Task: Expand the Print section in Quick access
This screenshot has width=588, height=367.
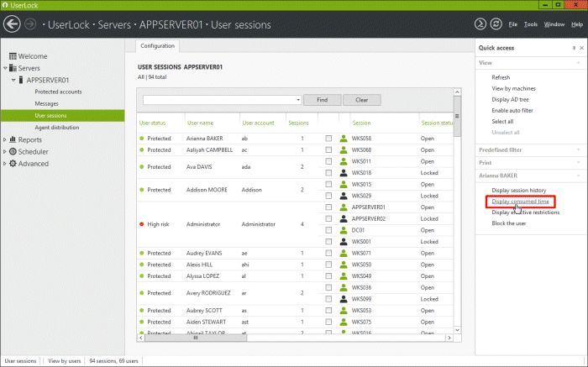Action: (x=579, y=163)
